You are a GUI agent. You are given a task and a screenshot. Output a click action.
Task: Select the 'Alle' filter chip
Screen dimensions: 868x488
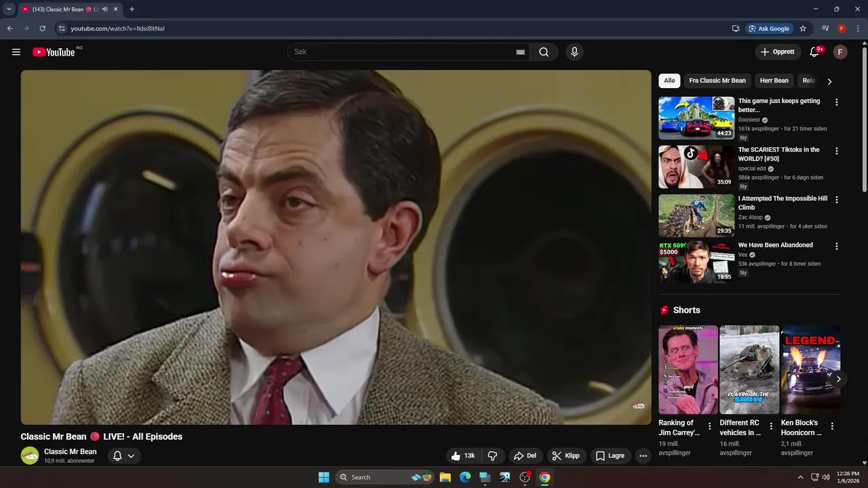pyautogui.click(x=669, y=81)
